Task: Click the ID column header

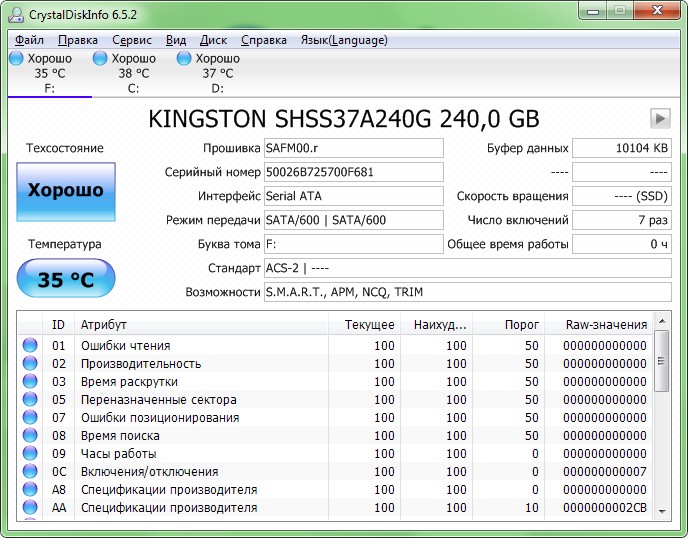Action: [58, 324]
